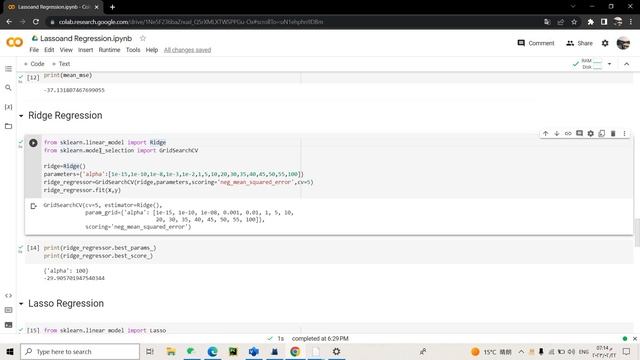Open more cell actions menu
This screenshot has width=640, height=360.
(624, 133)
